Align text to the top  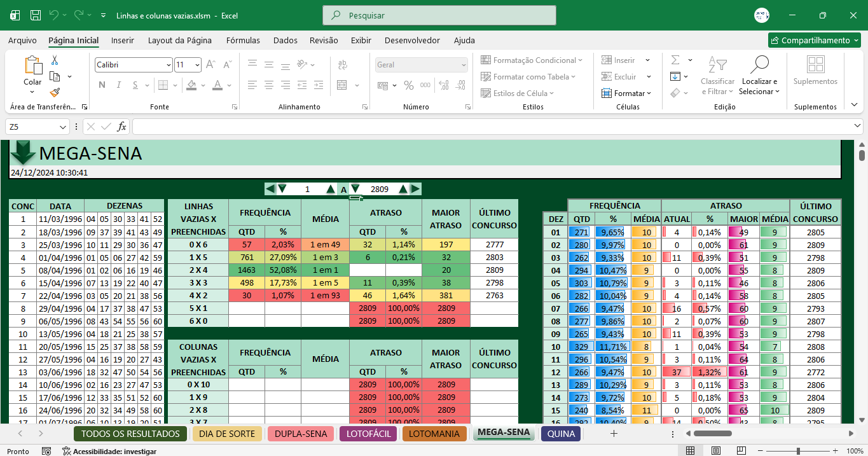pyautogui.click(x=252, y=64)
